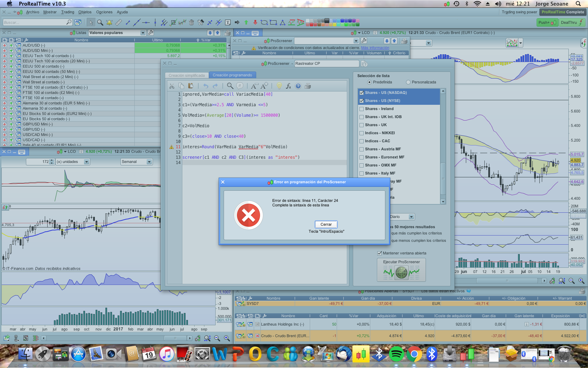Open the (x) unidades dropdown
This screenshot has width=588, height=368.
click(86, 162)
